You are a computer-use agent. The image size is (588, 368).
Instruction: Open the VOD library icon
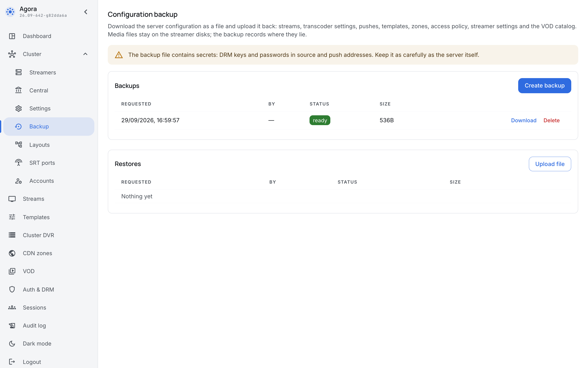(x=12, y=271)
